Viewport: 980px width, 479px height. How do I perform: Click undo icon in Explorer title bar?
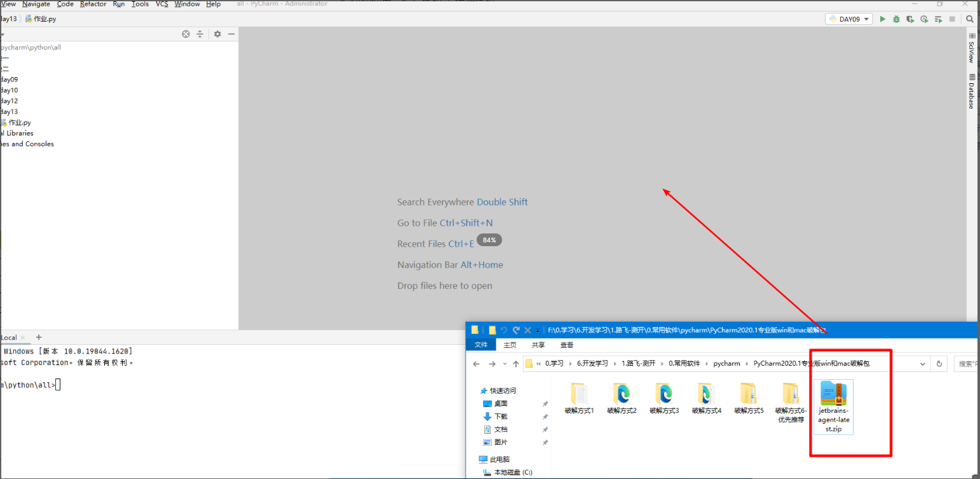(x=504, y=330)
